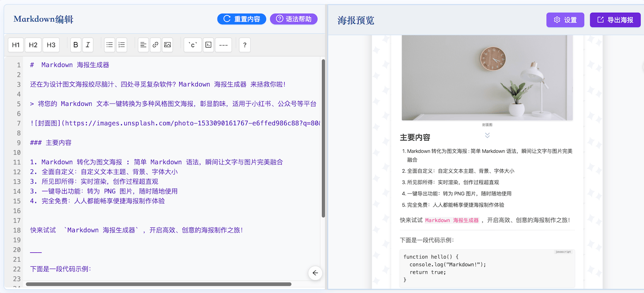Insert a hyperlink via link icon
The width and height of the screenshot is (644, 293).
[155, 45]
